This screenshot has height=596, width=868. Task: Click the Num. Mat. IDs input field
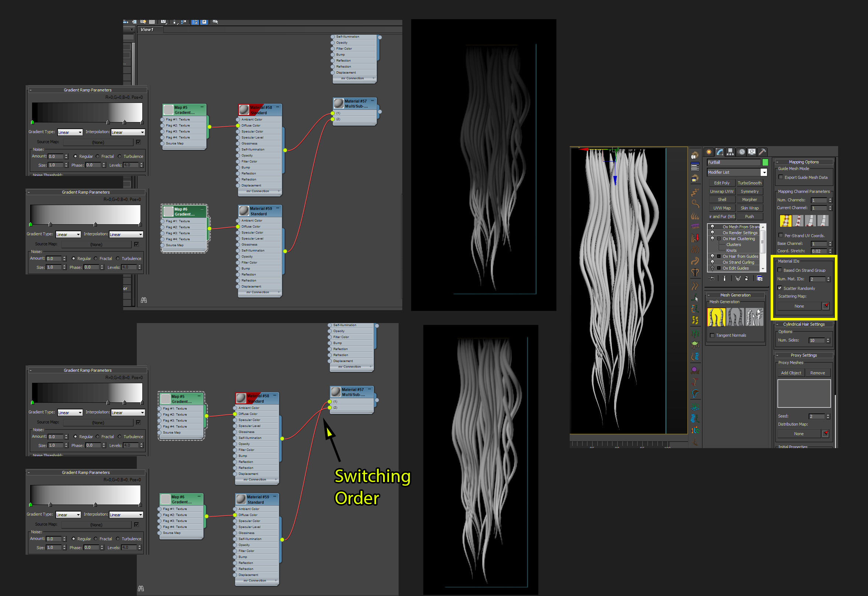point(817,279)
